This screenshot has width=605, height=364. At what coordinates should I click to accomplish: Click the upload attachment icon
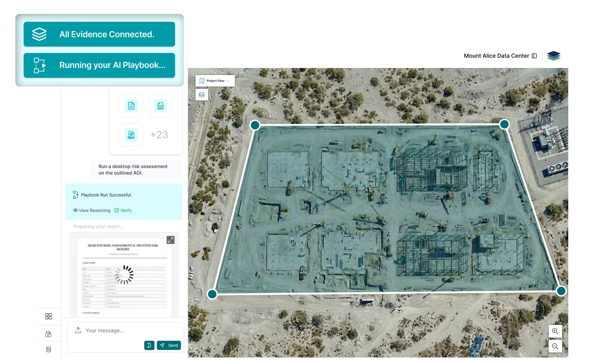pos(78,330)
